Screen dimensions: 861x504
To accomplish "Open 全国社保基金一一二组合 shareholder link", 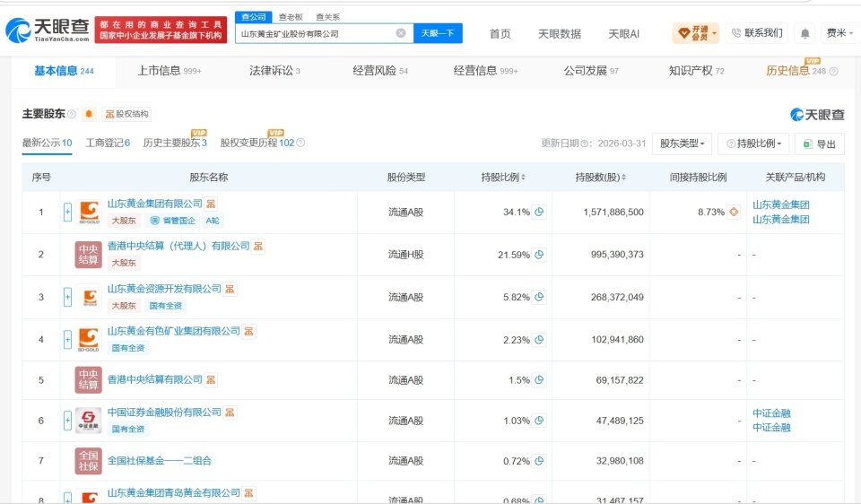I will pos(160,461).
